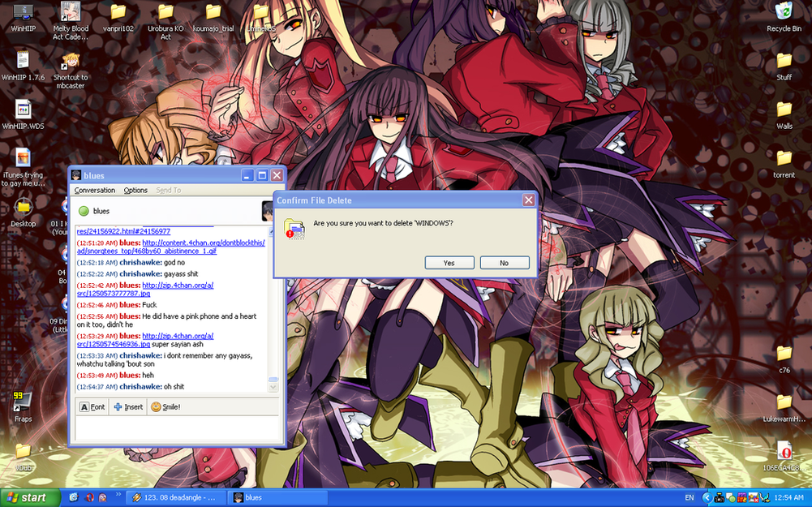Click the Insert button in chat toolbar
The height and width of the screenshot is (507, 812).
point(128,407)
